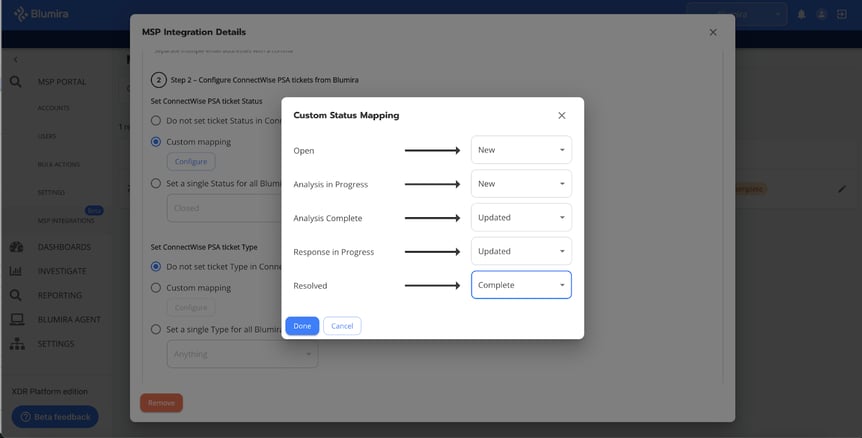This screenshot has width=862, height=438.
Task: Click the pencil edit icon
Action: (x=842, y=189)
